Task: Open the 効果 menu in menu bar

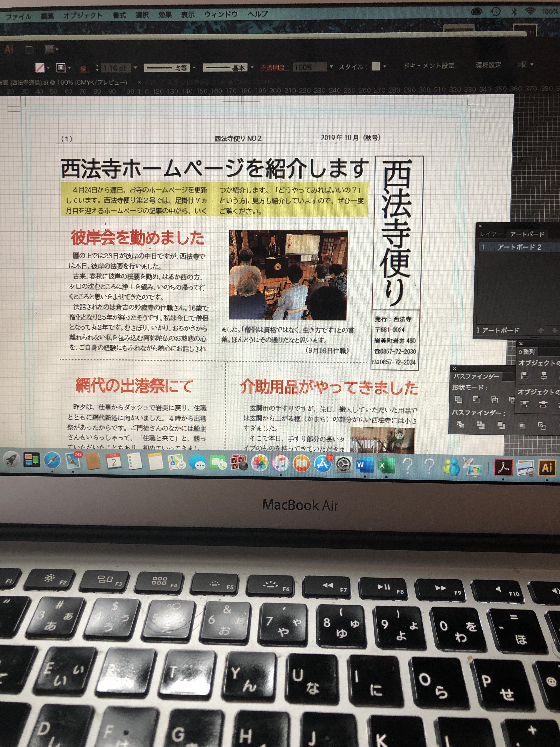Action: (165, 15)
